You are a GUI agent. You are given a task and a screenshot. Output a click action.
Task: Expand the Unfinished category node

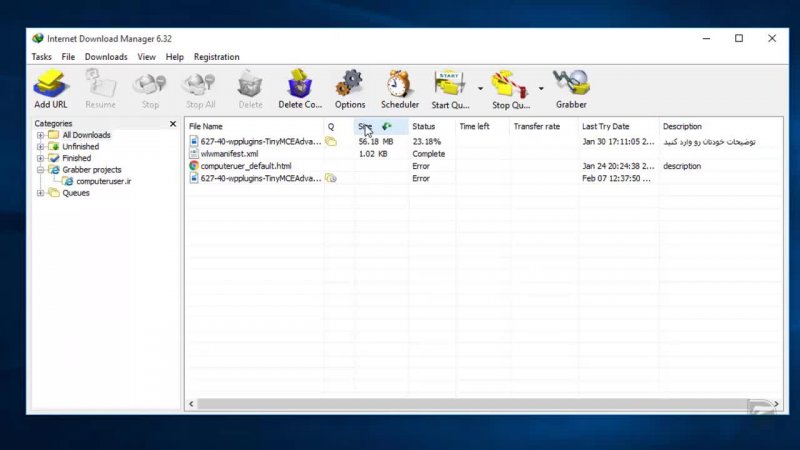40,147
